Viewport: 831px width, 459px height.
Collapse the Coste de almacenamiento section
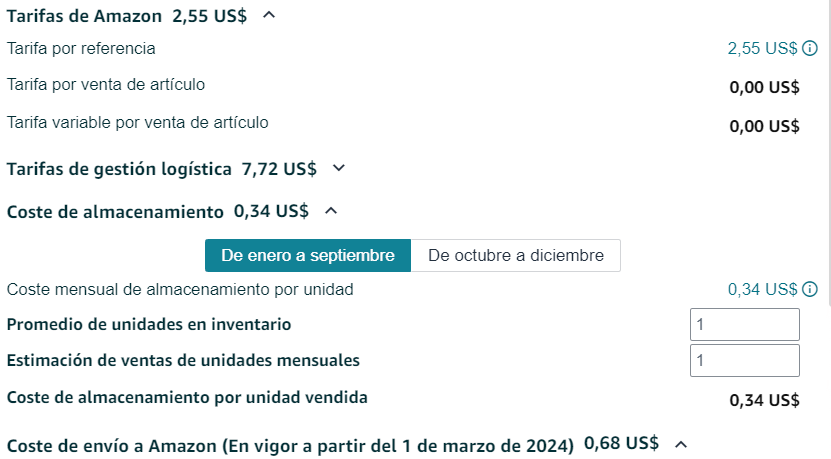tap(331, 211)
